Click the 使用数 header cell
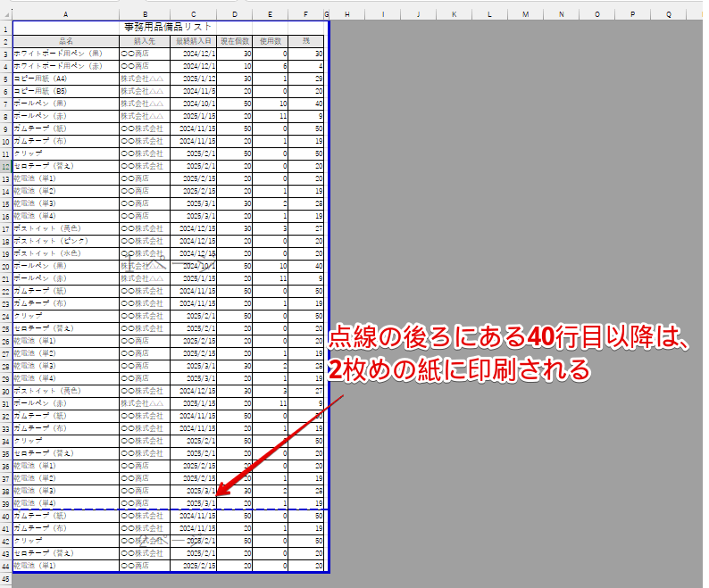This screenshot has height=588, width=709. [270, 41]
